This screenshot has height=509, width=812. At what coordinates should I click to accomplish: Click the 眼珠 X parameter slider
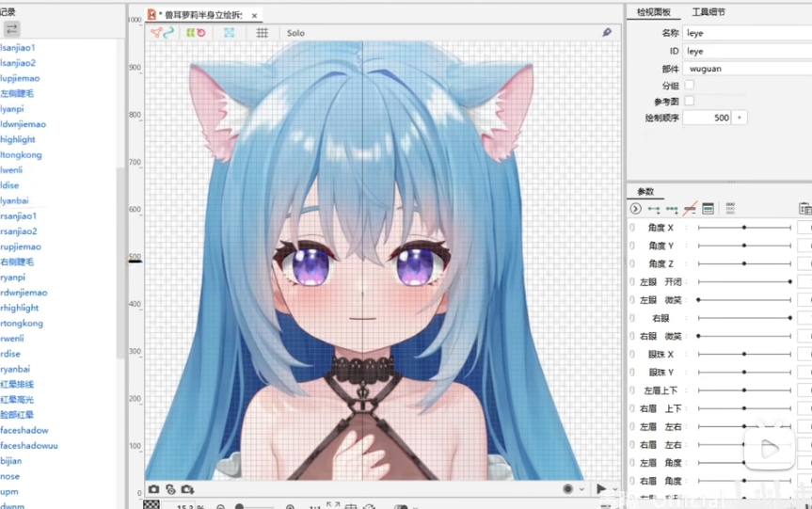click(x=744, y=354)
